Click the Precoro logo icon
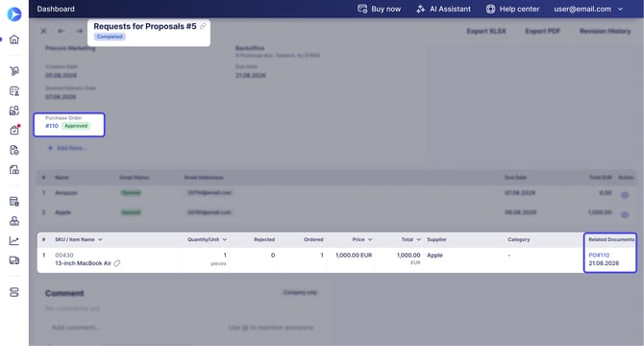The image size is (644, 346). [14, 14]
